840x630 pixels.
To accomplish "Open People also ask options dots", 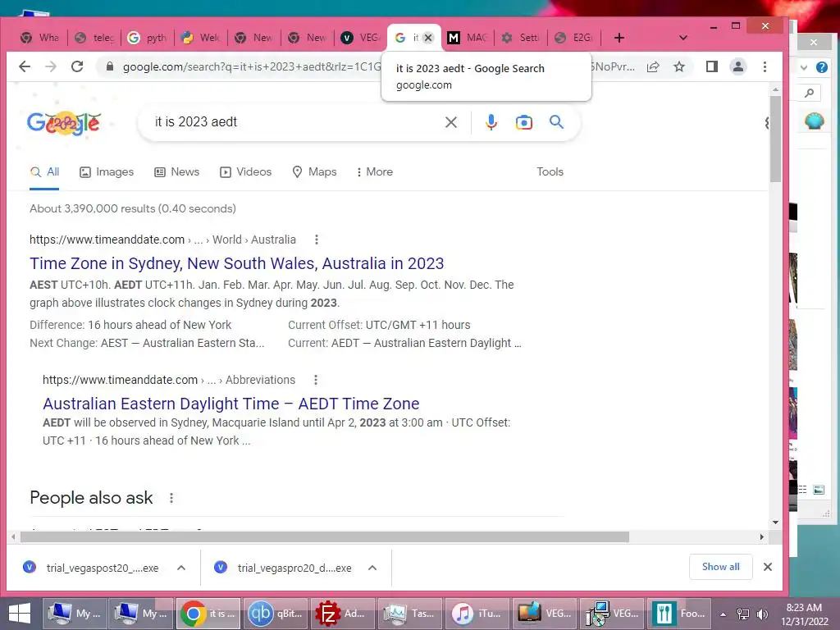I will coord(171,498).
